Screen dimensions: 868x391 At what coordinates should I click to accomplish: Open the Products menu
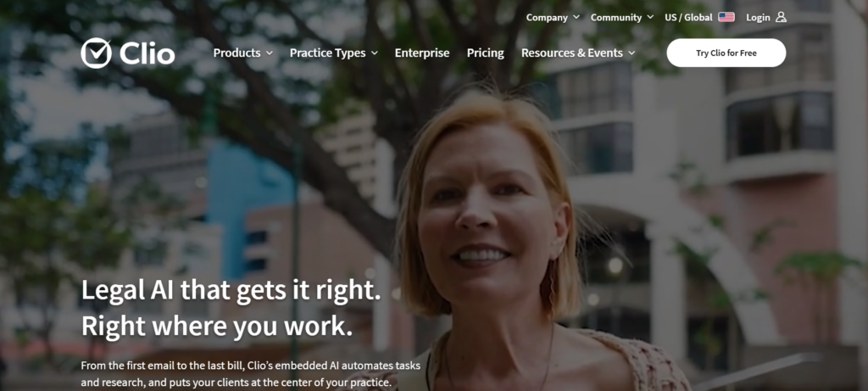(x=237, y=53)
